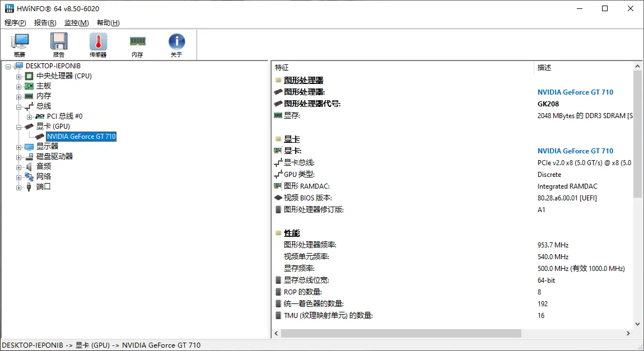Expand the 显示器 tree node
Viewport: 644px width, 351px height.
tap(18, 147)
